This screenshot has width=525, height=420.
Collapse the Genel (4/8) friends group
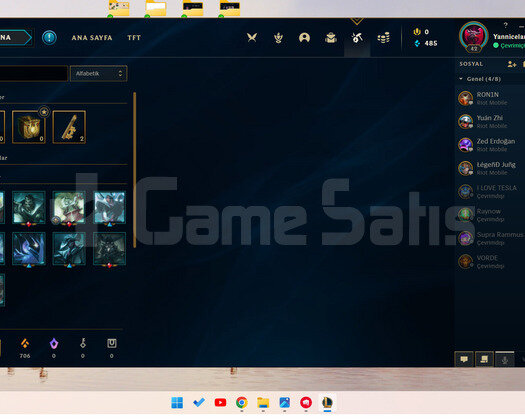[461, 79]
